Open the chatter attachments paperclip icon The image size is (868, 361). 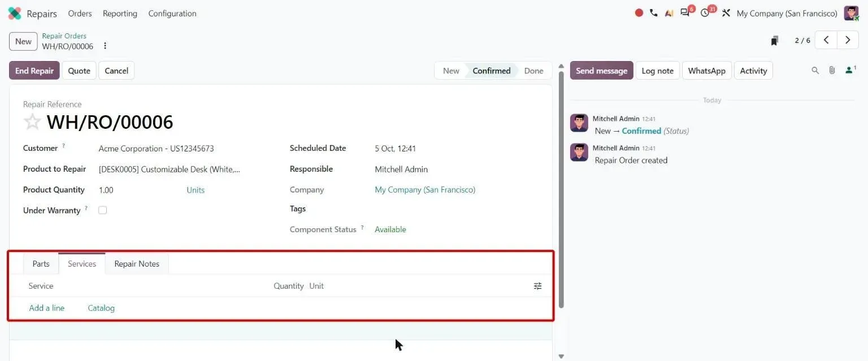pos(832,71)
